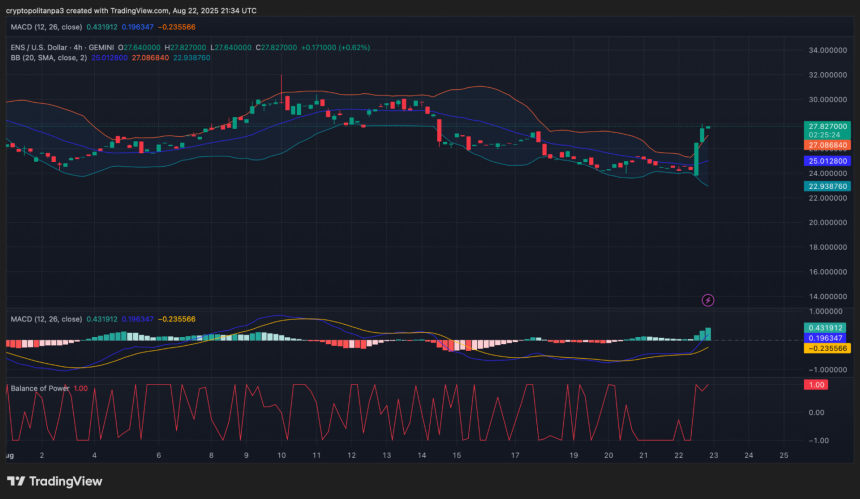
Task: Select the BB (20, SMA, close, 2) legend
Action: click(x=47, y=58)
